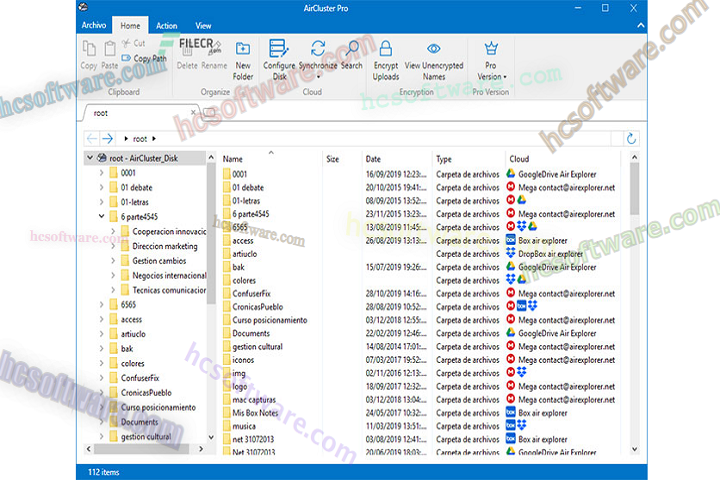The height and width of the screenshot is (480, 720).
Task: Select Direccion marketing in the tree
Action: [x=165, y=246]
